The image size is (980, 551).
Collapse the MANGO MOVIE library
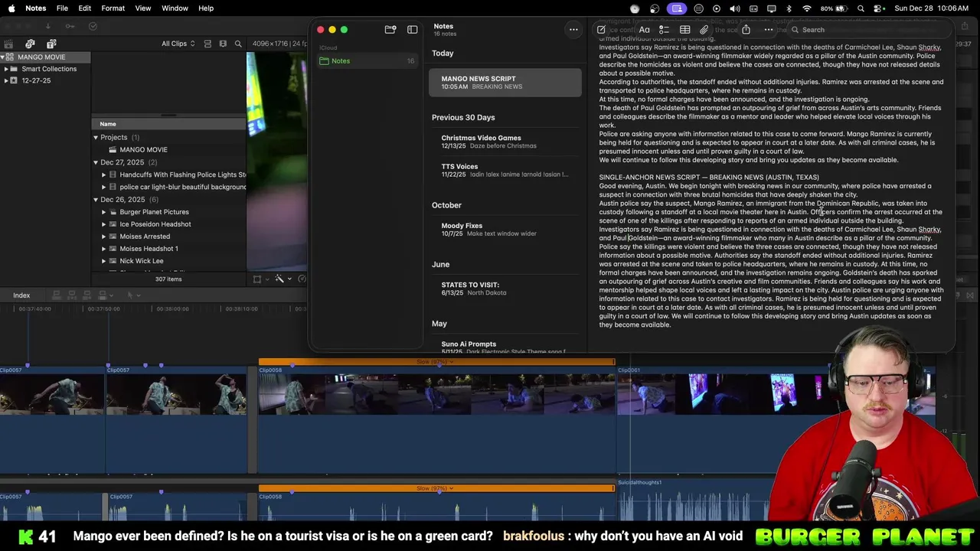(4, 57)
